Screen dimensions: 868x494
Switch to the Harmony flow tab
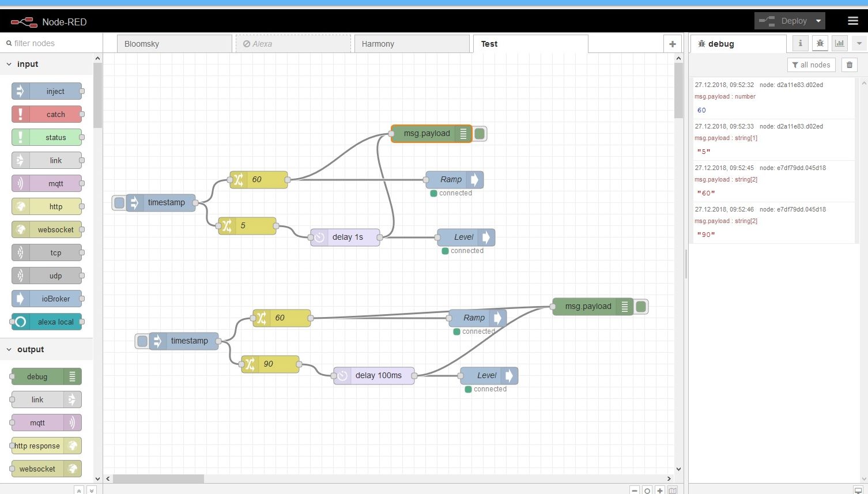point(412,44)
